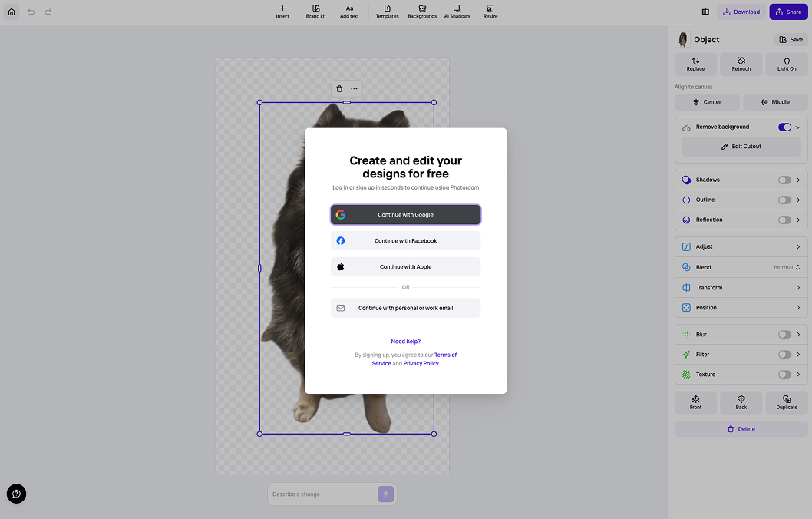Click Continue with Google button
812x519 pixels.
pos(405,214)
